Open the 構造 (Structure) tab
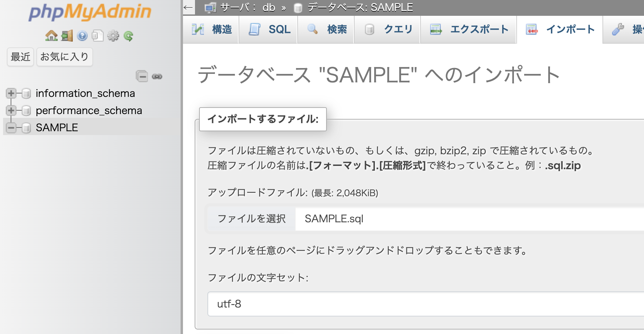 pyautogui.click(x=211, y=30)
